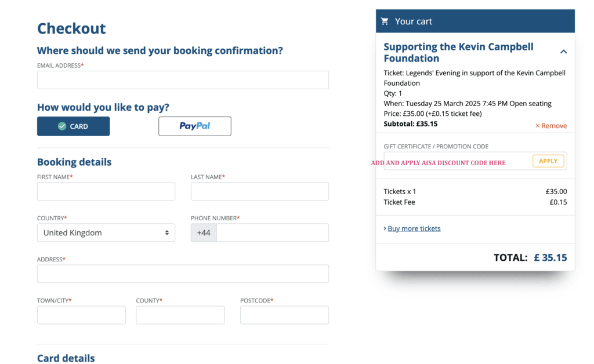Image resolution: width=594 pixels, height=364 pixels.
Task: Click into the First Name field
Action: coord(106,191)
